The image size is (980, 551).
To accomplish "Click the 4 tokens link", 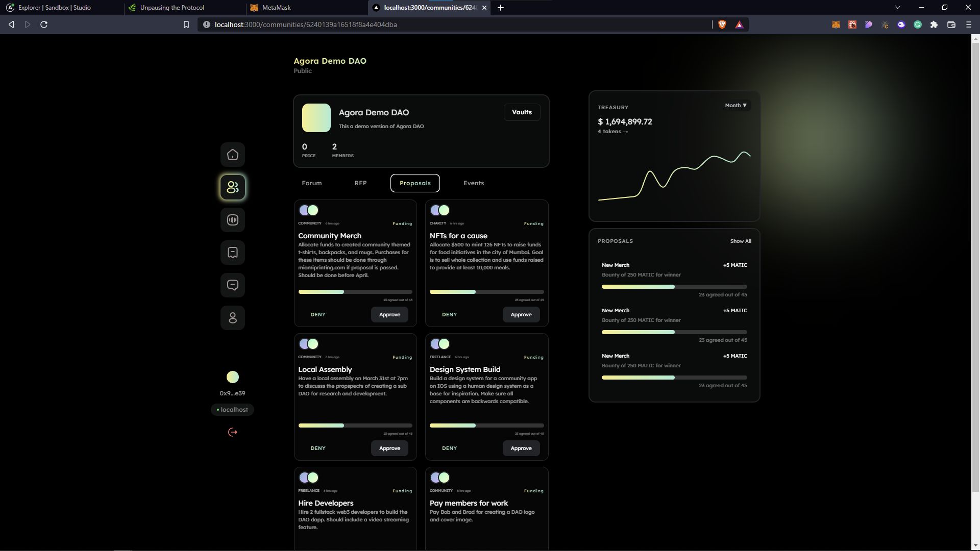I will point(612,132).
